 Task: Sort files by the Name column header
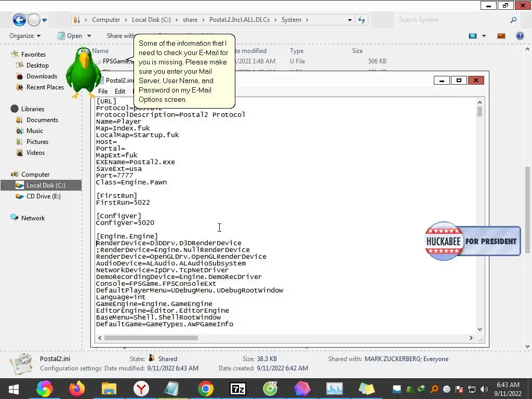[x=100, y=51]
